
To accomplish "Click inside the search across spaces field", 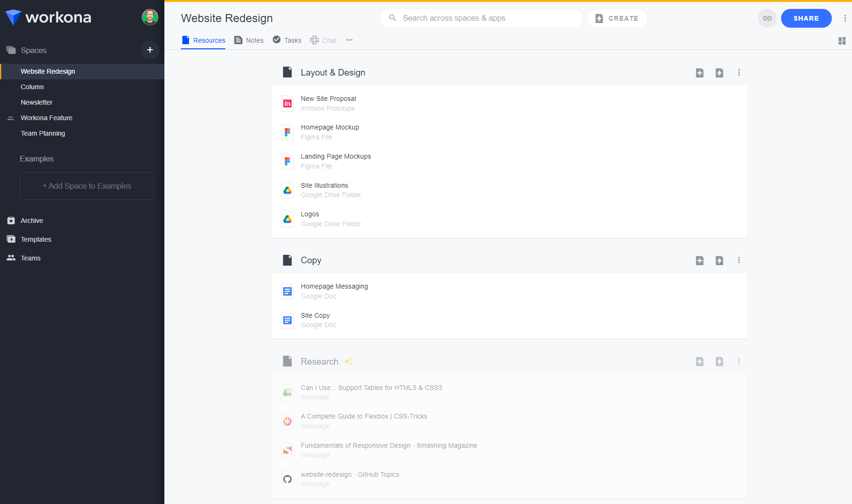I will 480,18.
